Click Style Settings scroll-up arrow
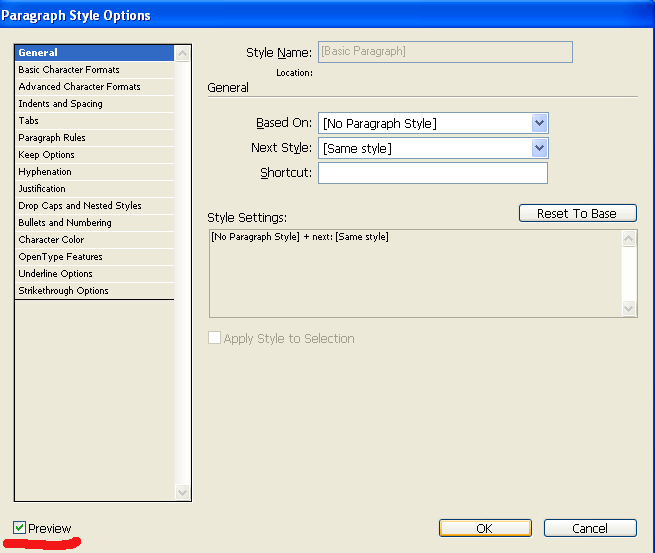 coord(629,239)
